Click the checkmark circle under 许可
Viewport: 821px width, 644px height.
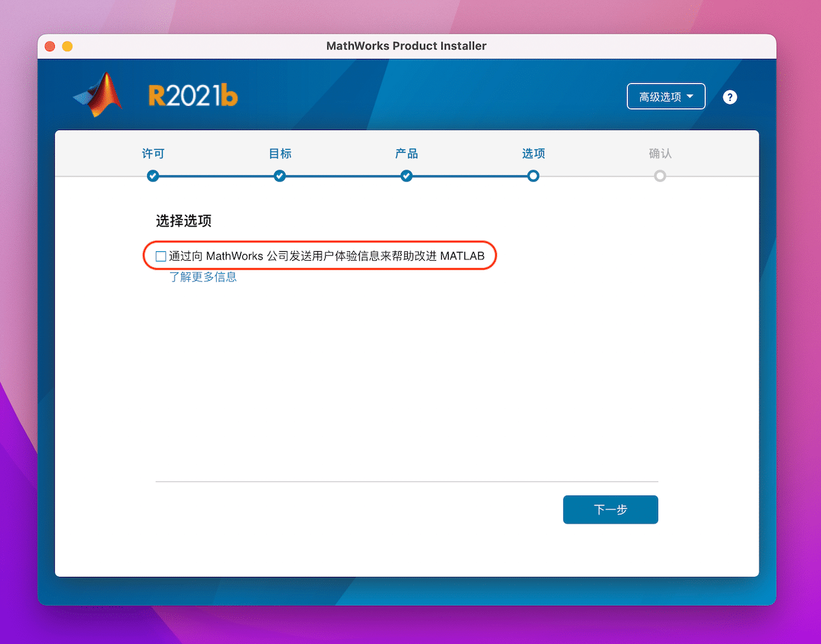(153, 176)
